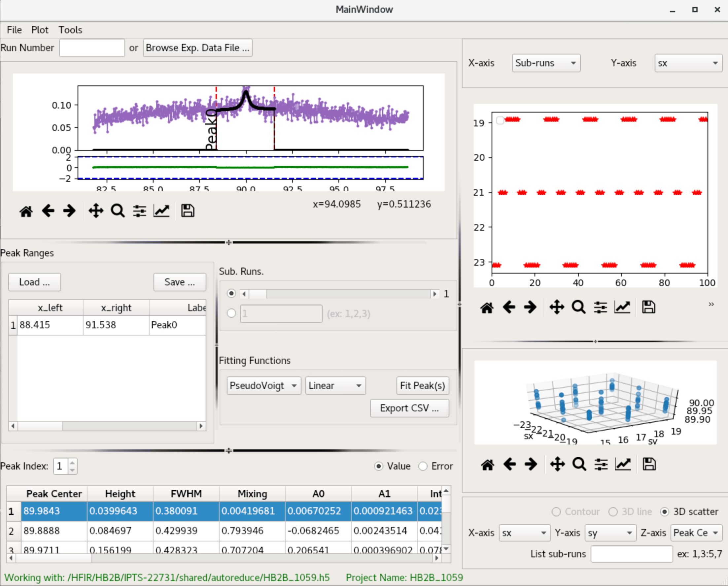Screen dimensions: 728x586
Task: Open the Z-axis Peak Ce dropdown
Action: click(697, 533)
